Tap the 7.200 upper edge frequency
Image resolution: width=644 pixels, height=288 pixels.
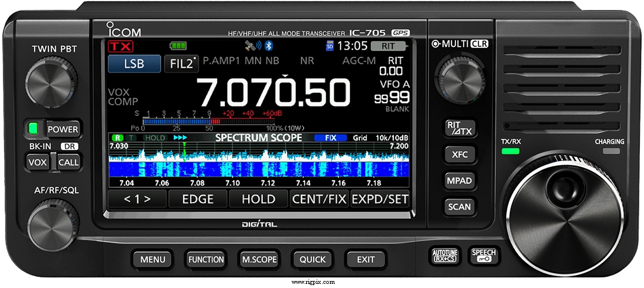pos(399,146)
